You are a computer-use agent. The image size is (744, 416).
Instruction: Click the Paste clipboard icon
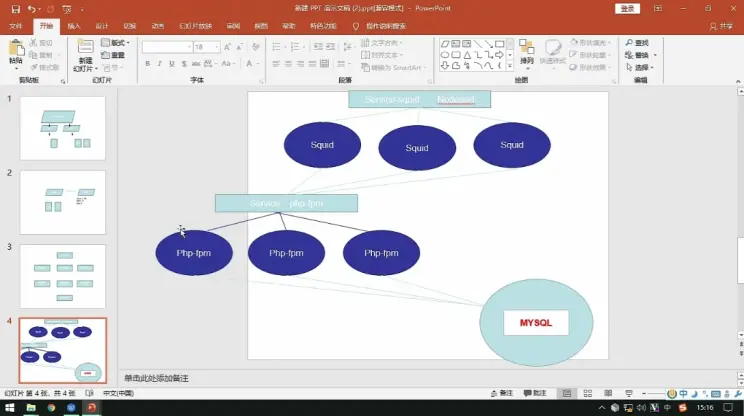pos(16,48)
